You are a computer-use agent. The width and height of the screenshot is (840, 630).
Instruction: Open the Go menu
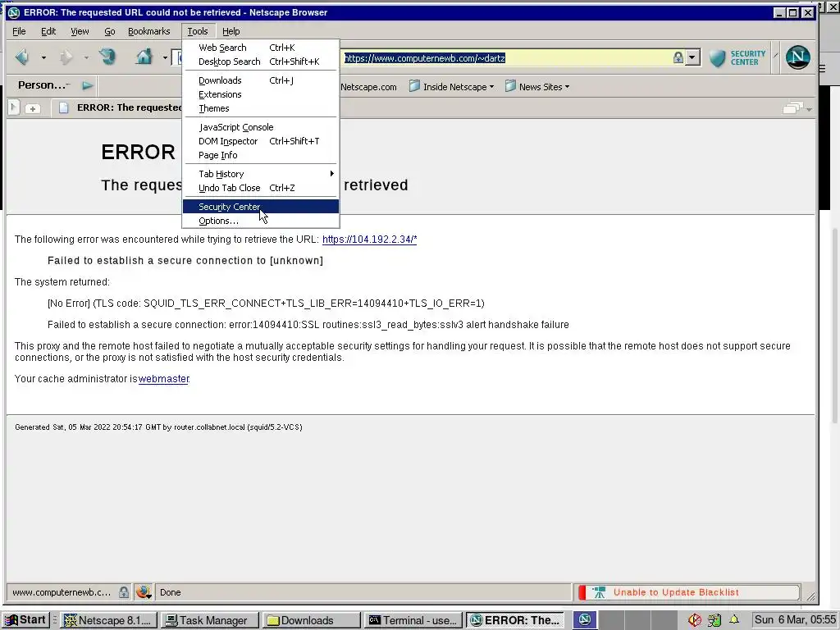click(109, 31)
